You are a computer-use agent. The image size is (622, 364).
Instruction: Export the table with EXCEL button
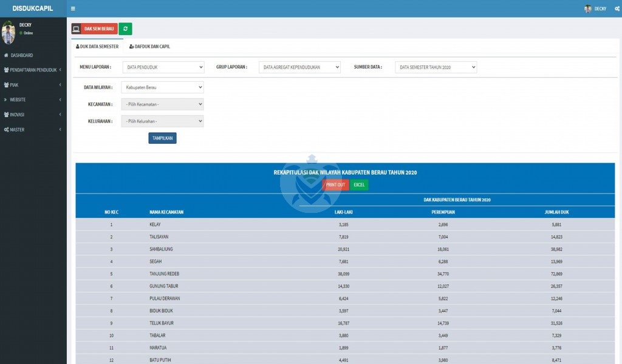point(359,185)
